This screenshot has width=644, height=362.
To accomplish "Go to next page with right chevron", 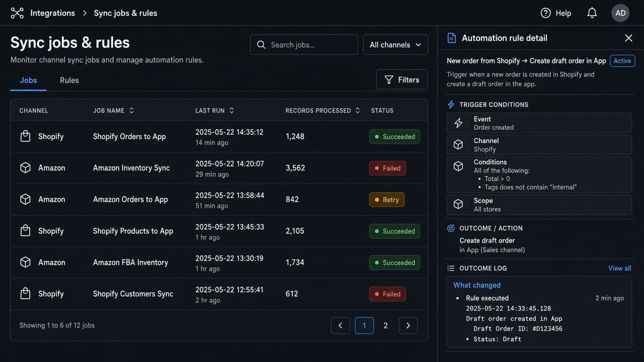I will [x=408, y=325].
